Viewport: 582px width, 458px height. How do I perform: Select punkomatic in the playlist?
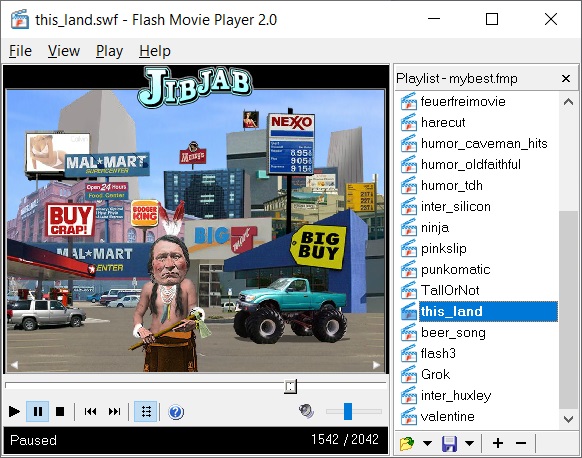pos(455,269)
